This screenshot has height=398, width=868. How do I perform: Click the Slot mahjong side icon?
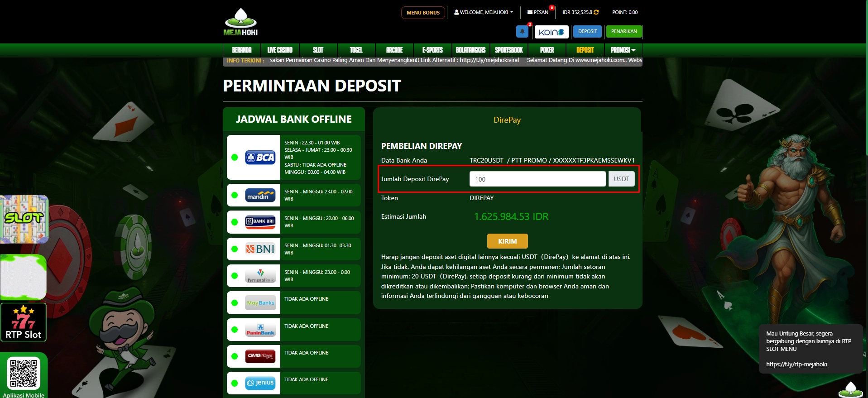tap(24, 219)
